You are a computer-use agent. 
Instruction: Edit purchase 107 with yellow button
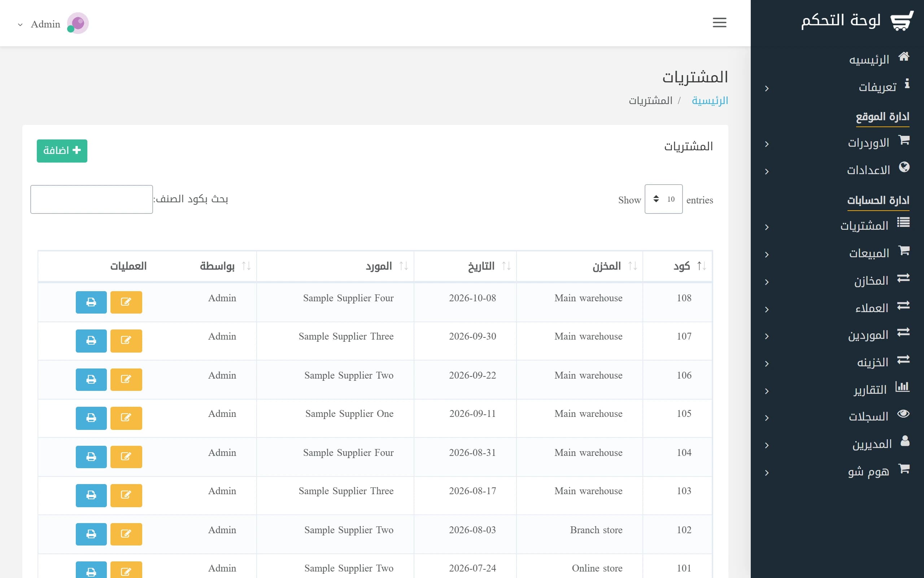(x=126, y=341)
